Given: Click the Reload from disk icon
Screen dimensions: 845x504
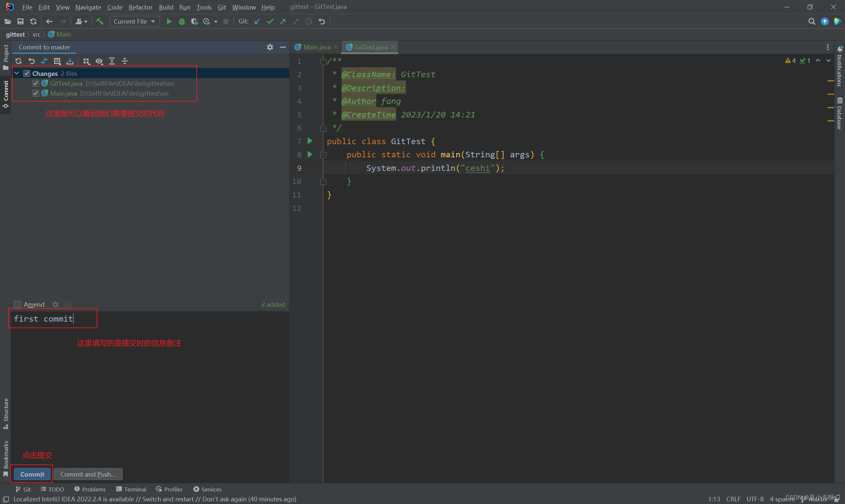Looking at the screenshot, I should [33, 21].
